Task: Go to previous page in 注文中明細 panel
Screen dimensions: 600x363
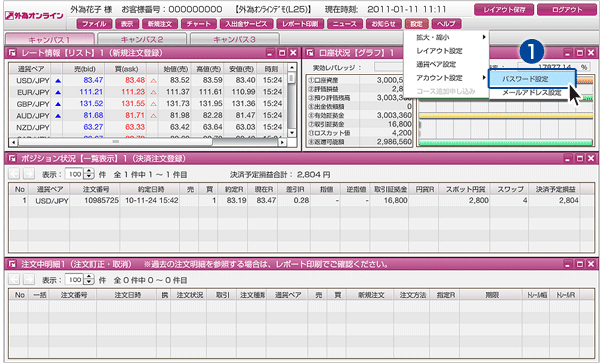Action: 14,280
